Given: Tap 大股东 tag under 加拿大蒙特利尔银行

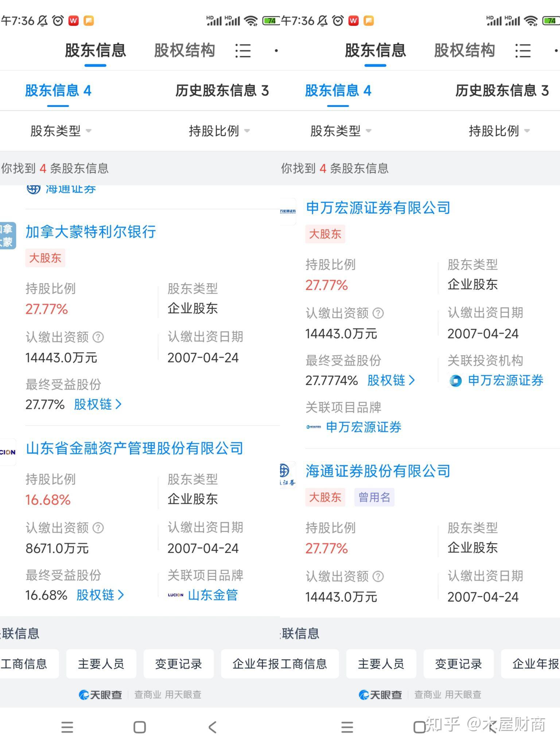Looking at the screenshot, I should coord(45,258).
